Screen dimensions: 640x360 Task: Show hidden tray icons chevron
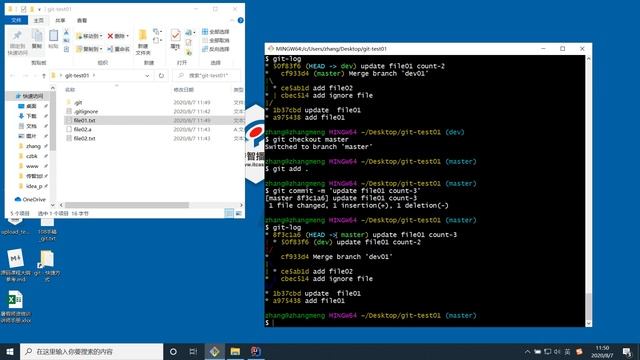click(527, 351)
